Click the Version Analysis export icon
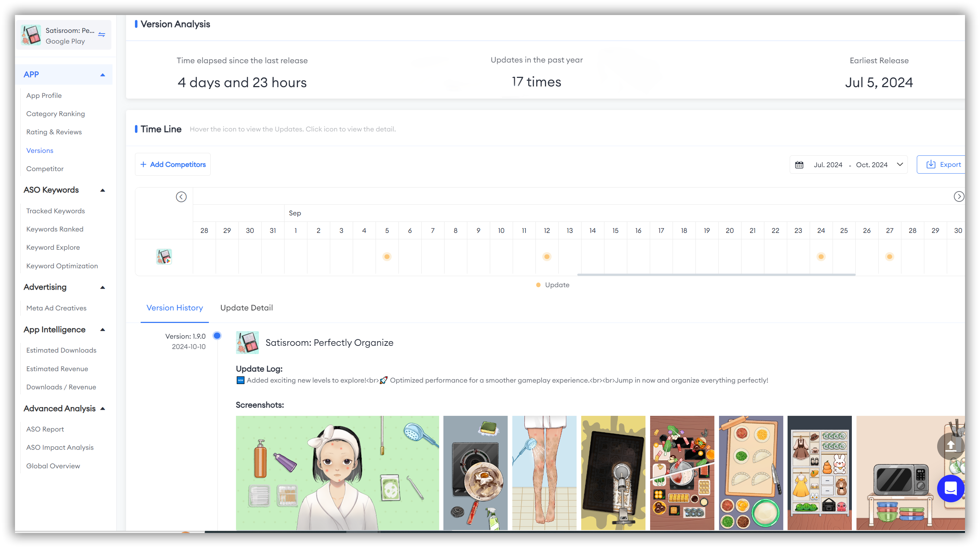The image size is (980, 548). coord(931,164)
